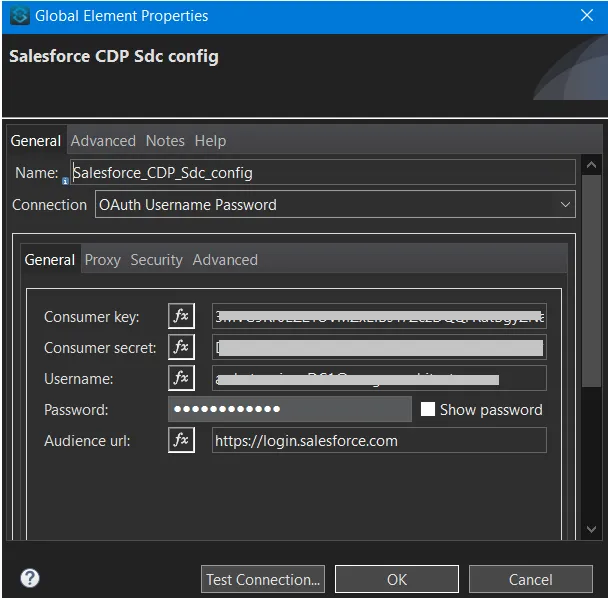Image resolution: width=608 pixels, height=598 pixels.
Task: Click the fx button beside Consumer key
Action: pos(181,316)
